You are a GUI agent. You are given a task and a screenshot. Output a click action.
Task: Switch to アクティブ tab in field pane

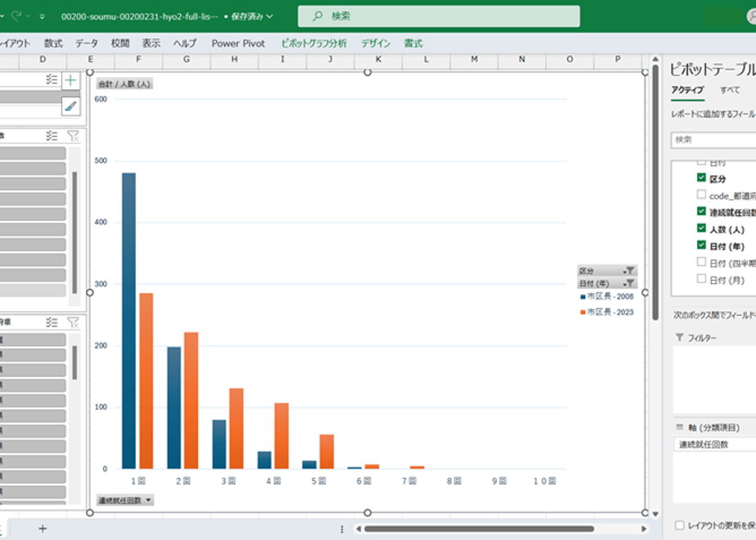tap(687, 90)
